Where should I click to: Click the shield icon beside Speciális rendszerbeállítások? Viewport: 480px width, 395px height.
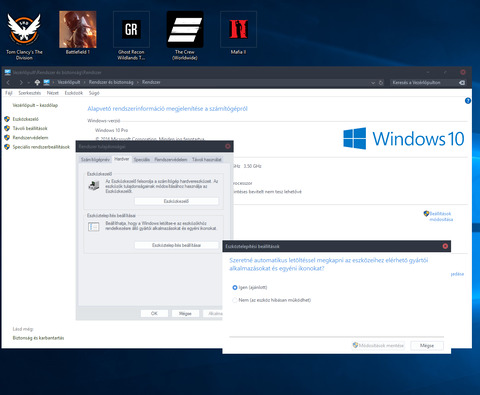(7, 147)
